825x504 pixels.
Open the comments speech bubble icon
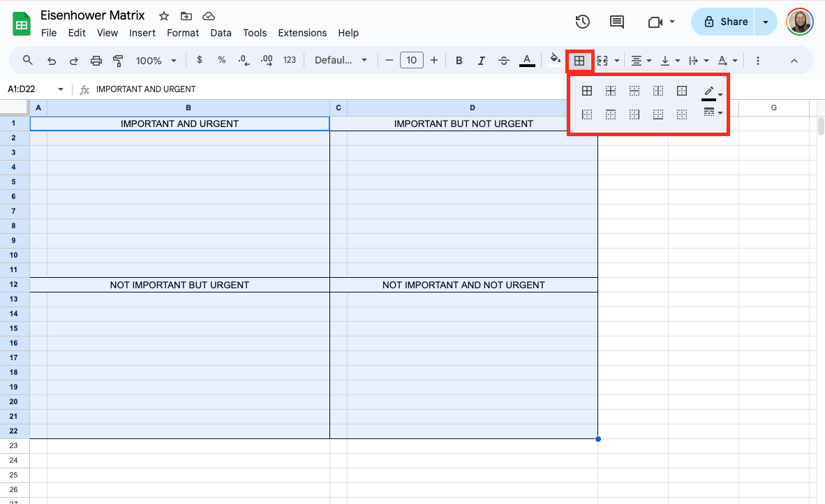coord(617,22)
